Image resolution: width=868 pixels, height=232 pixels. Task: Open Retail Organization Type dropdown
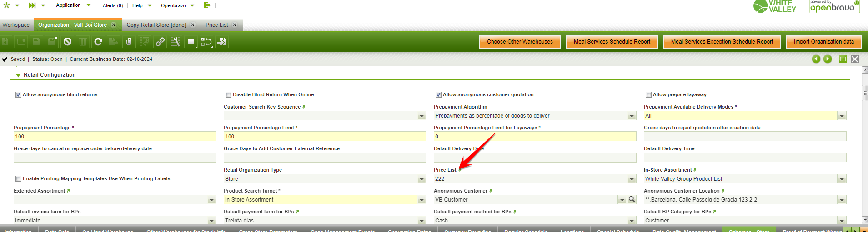422,179
